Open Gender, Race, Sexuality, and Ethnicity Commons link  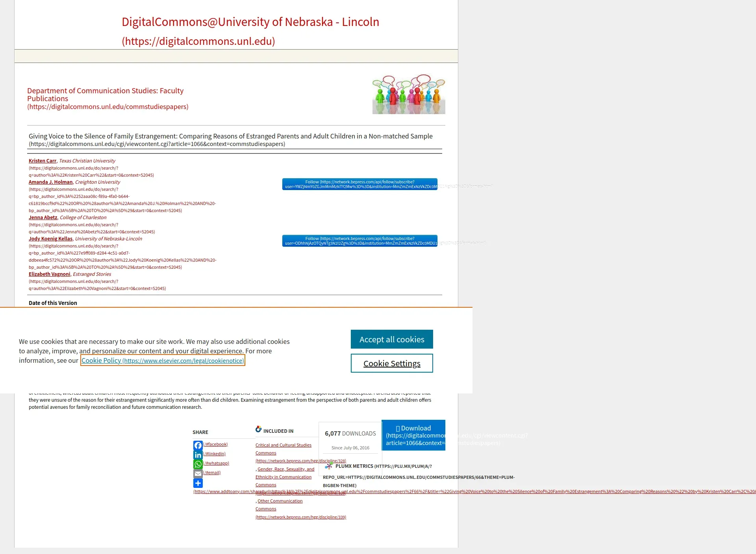point(286,477)
